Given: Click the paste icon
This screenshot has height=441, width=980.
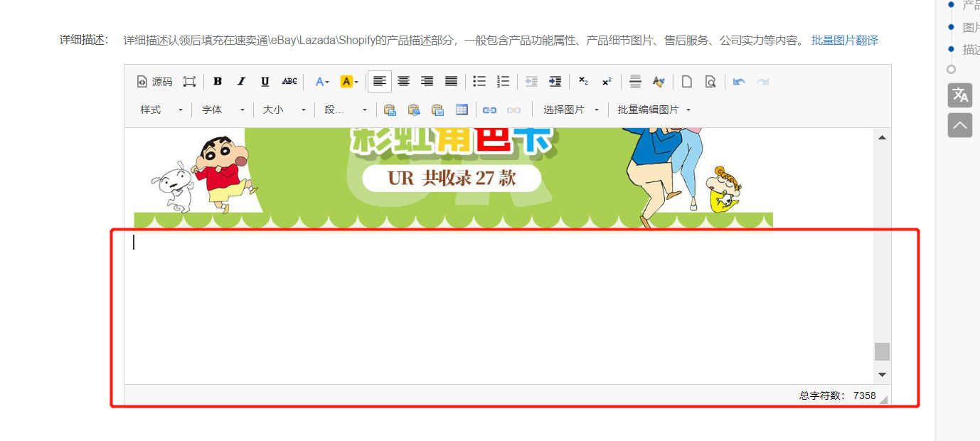Looking at the screenshot, I should [390, 110].
